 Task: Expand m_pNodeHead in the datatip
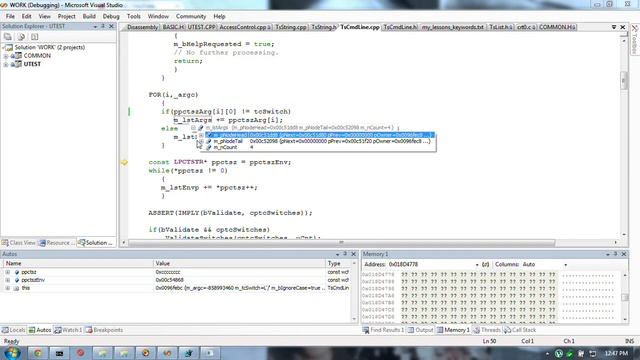(x=201, y=135)
